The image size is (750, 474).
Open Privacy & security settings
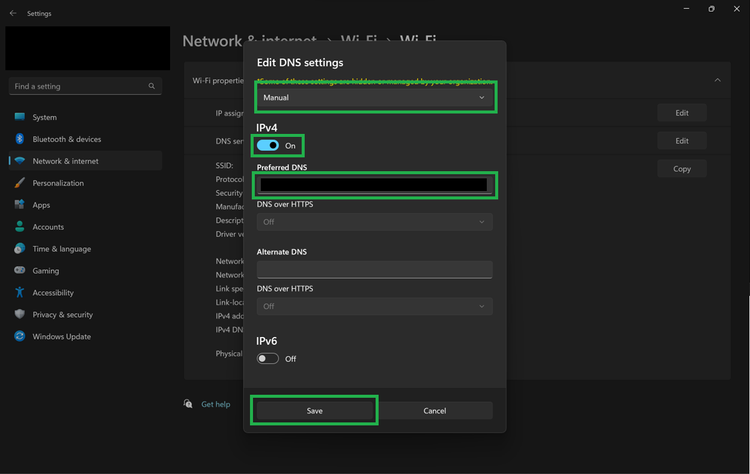[x=62, y=315]
